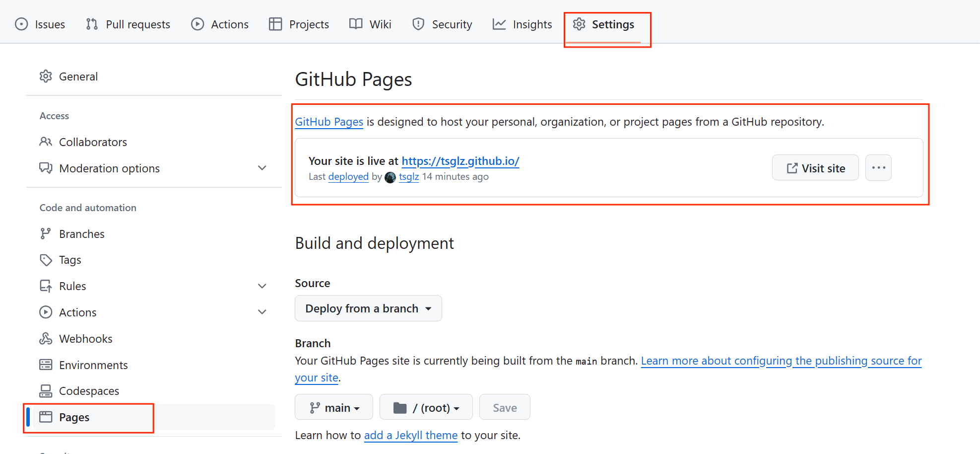
Task: Click the Visit site button
Action: 815,168
